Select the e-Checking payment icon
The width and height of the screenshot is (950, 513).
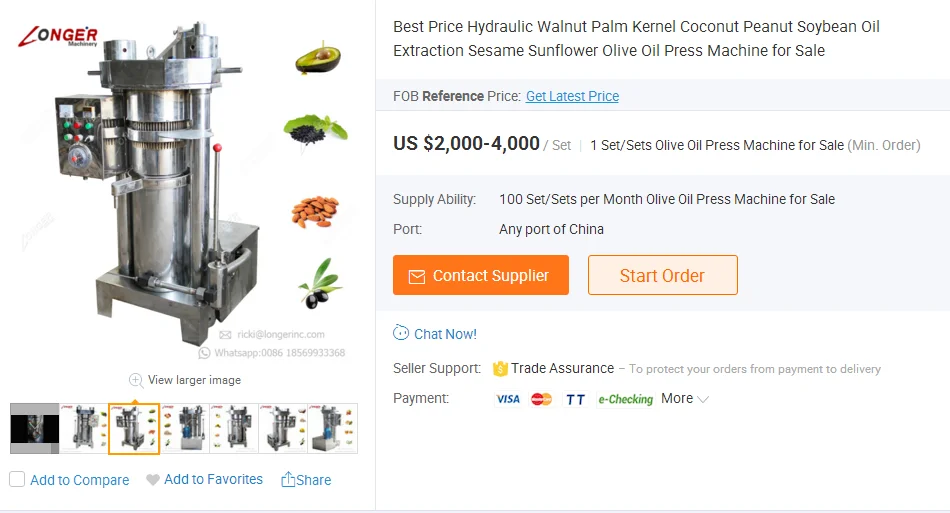click(625, 399)
